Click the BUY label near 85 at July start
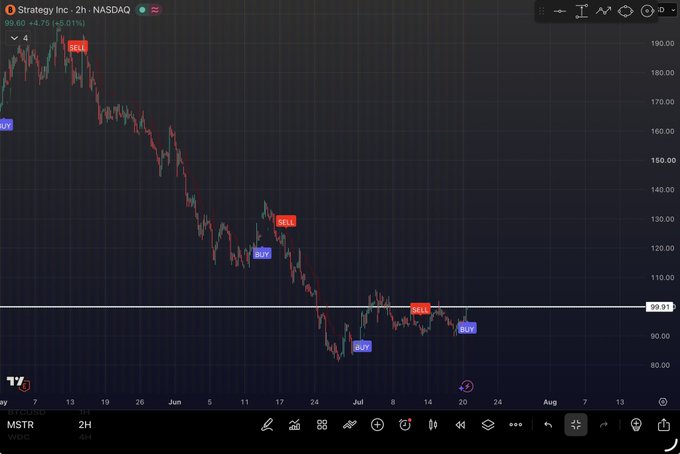The width and height of the screenshot is (680, 454). (362, 347)
